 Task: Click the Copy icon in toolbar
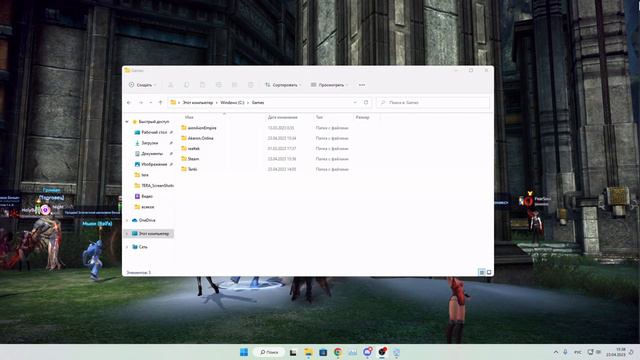187,85
